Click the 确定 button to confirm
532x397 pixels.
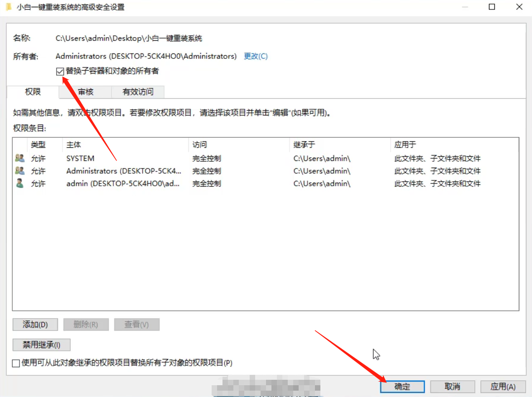point(402,387)
